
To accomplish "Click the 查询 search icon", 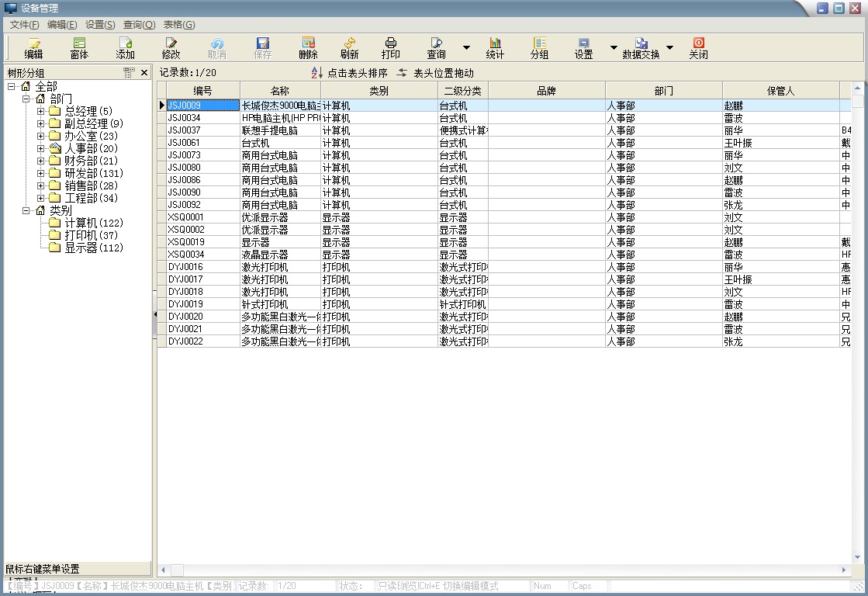I will point(436,48).
